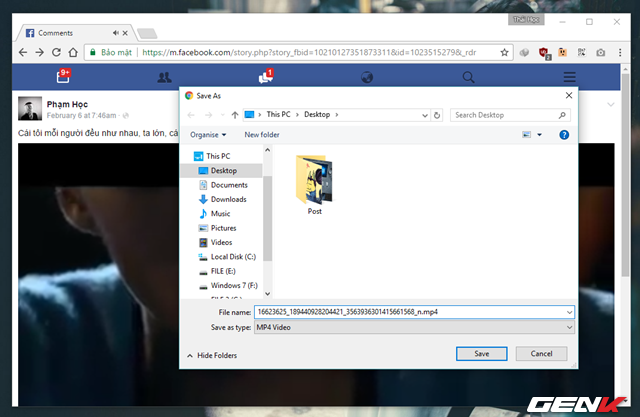Open the uBlock shield extension icon

(x=544, y=53)
